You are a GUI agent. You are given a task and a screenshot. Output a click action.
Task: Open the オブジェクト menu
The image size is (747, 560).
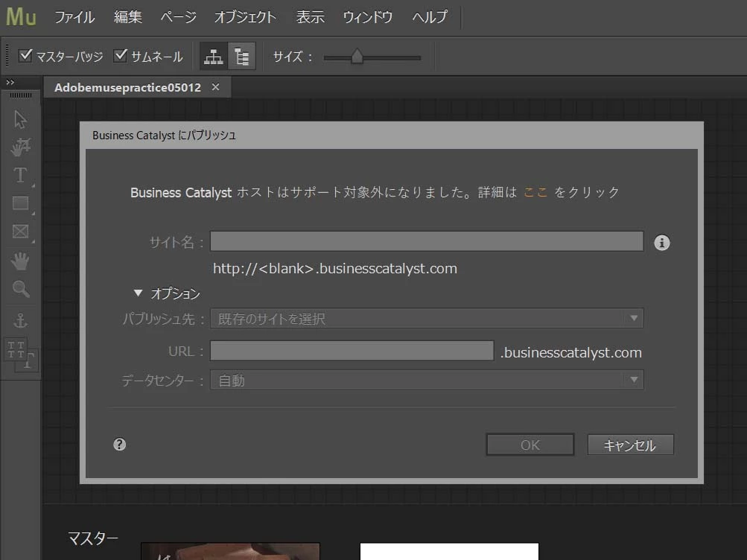(x=245, y=17)
